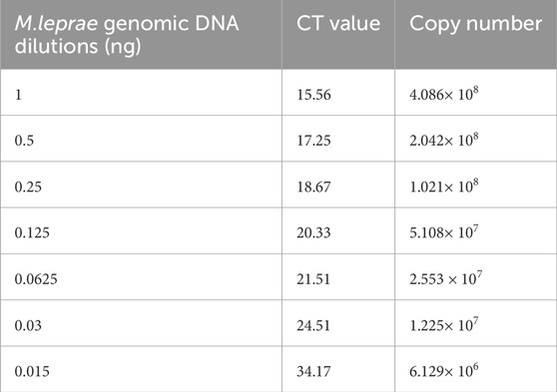This screenshot has width=557, height=392.
Task: Click the 'Copy number' column header
Action: [x=476, y=24]
